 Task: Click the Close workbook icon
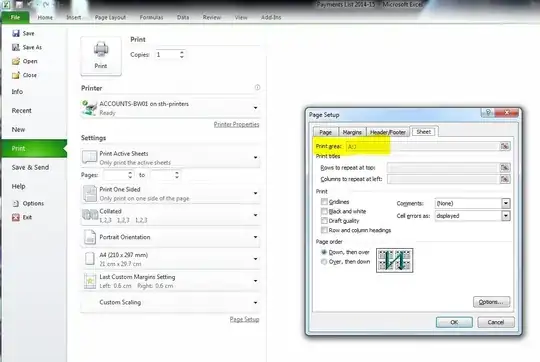(x=16, y=75)
